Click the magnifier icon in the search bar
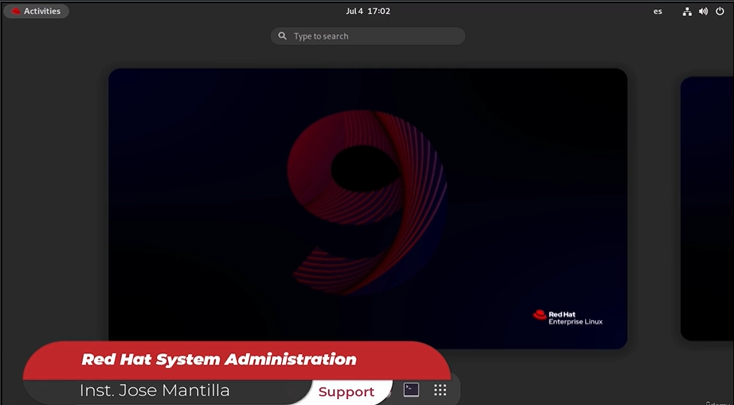Image resolution: width=734 pixels, height=405 pixels. [x=282, y=36]
